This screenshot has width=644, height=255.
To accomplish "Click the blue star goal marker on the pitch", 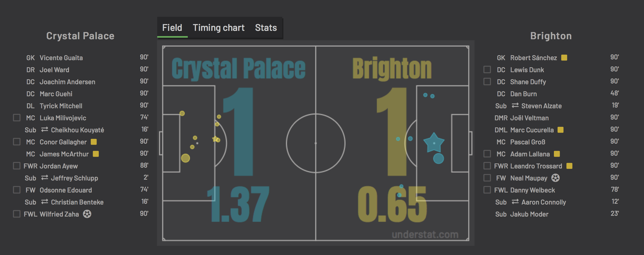I will pos(434,143).
